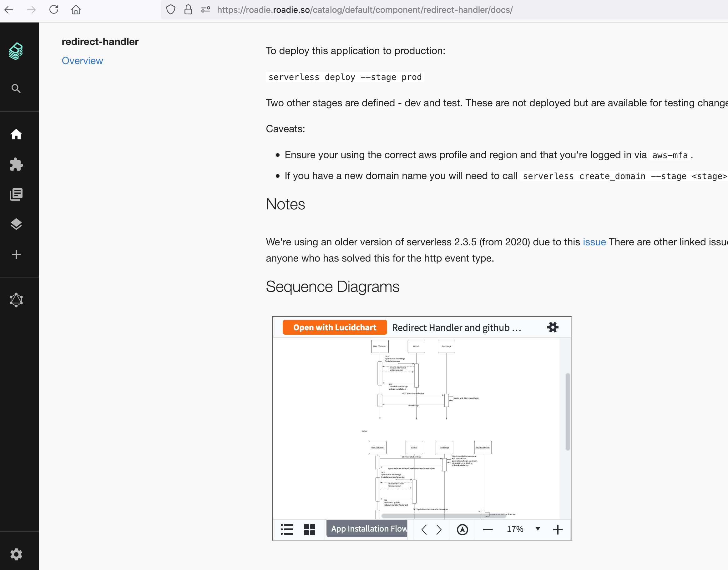Click the plus create icon in sidebar

click(16, 255)
